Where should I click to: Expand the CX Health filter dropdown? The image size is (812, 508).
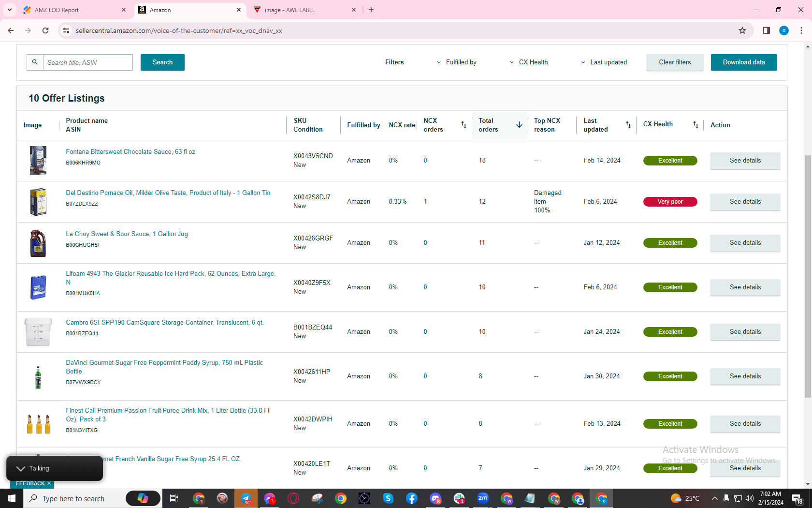click(x=529, y=62)
